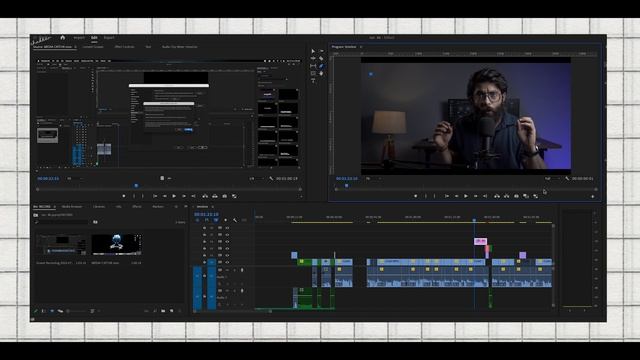Click Insert button in Source monitor
This screenshot has width=640, height=360.
click(x=205, y=196)
